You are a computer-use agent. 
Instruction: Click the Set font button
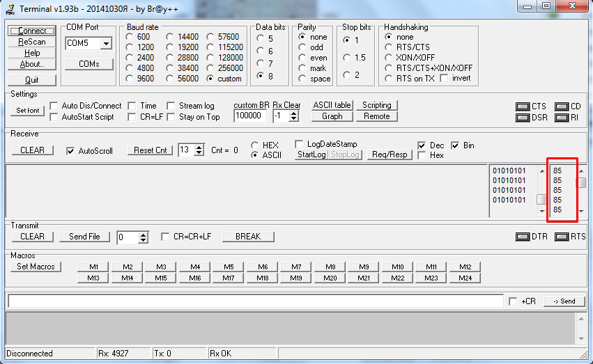pos(28,111)
